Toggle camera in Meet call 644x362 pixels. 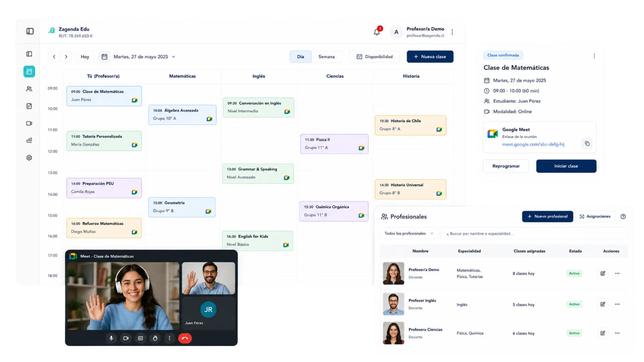[x=126, y=338]
